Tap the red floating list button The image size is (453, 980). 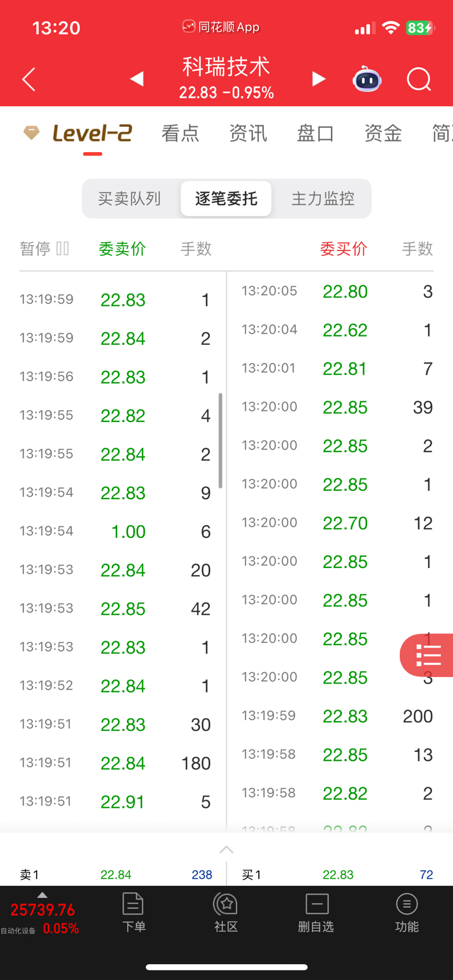coord(428,655)
